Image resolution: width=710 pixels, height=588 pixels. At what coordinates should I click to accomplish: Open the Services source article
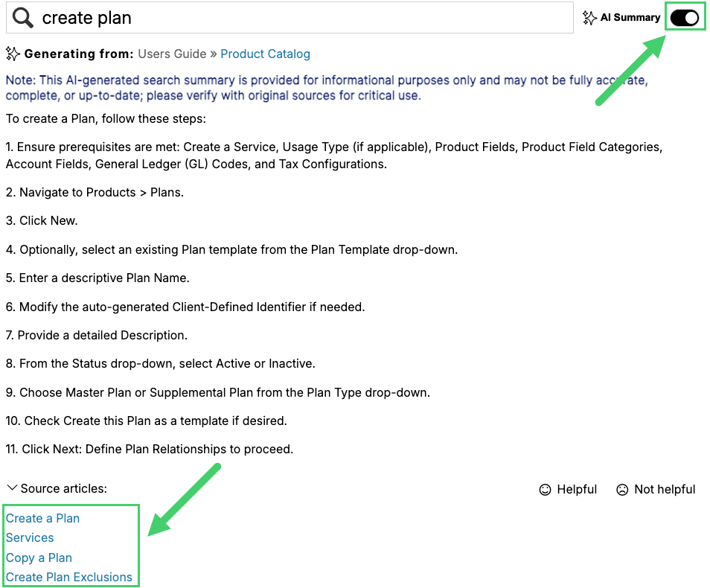30,537
